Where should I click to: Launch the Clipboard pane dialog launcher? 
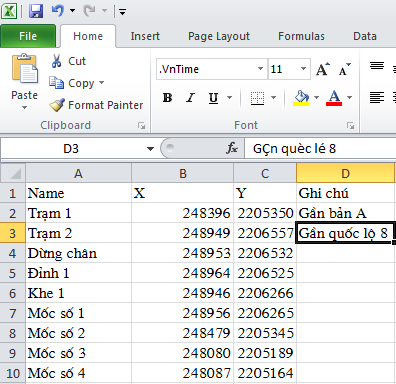click(142, 126)
